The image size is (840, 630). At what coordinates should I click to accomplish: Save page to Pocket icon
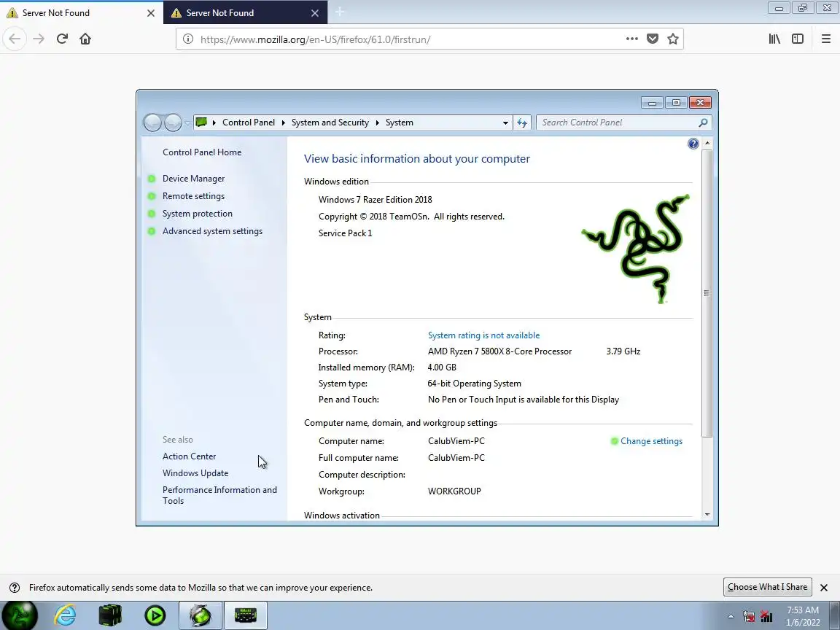[x=653, y=39]
